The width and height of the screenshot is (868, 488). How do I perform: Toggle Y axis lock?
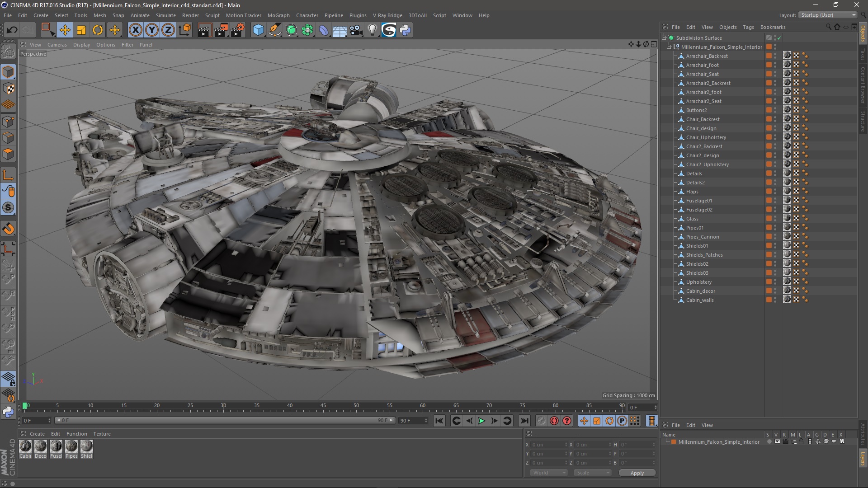[x=152, y=30]
